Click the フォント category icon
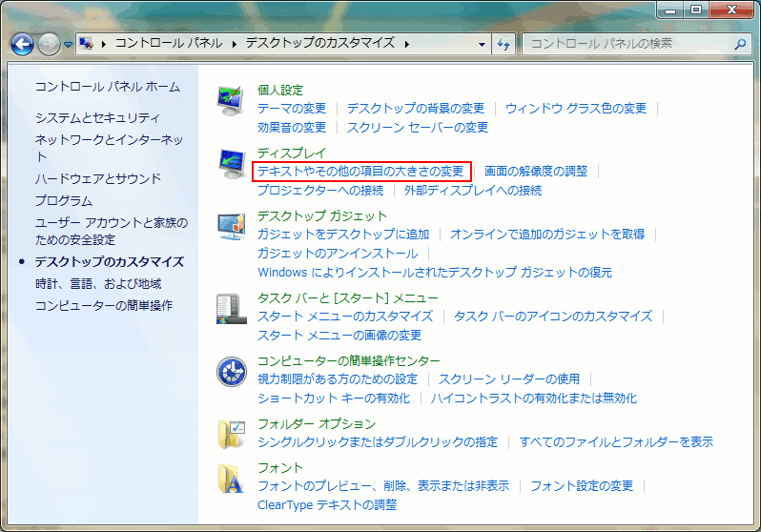Screen dimensions: 761x532 coord(232,479)
